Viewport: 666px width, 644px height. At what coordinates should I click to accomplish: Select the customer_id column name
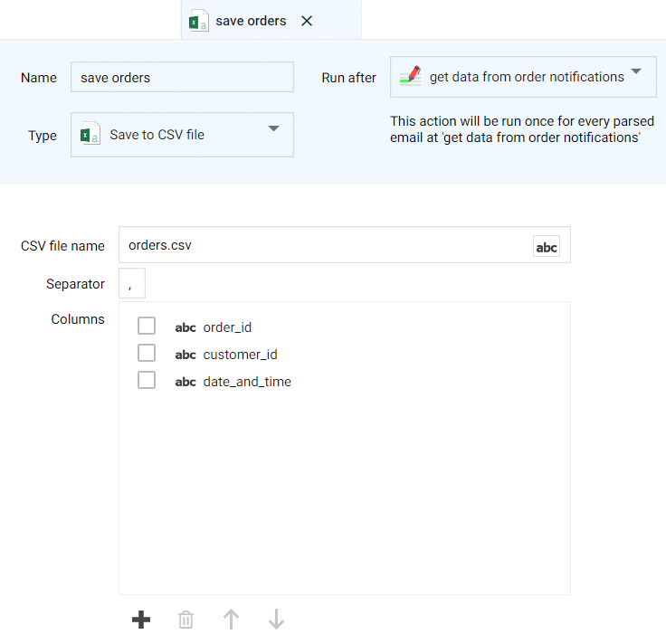pyautogui.click(x=240, y=355)
